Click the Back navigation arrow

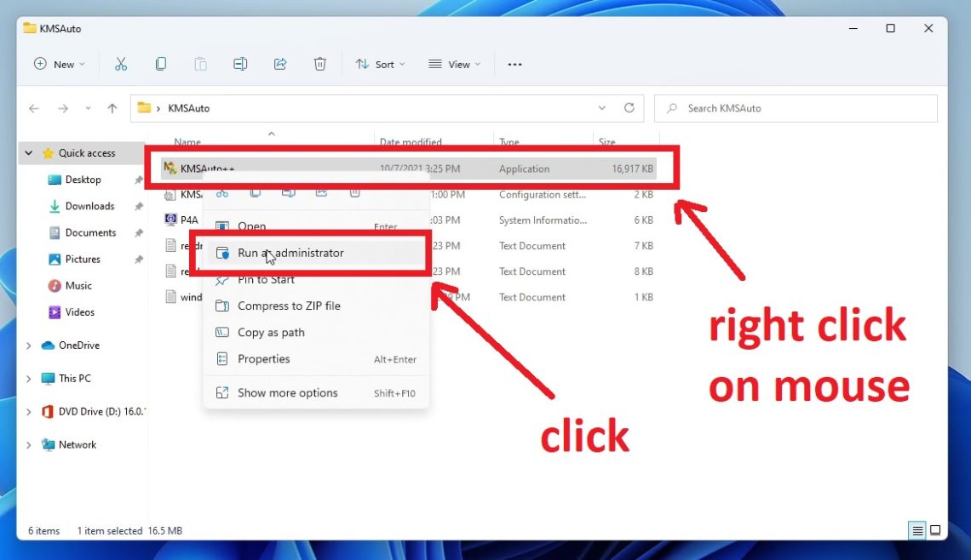(x=33, y=108)
